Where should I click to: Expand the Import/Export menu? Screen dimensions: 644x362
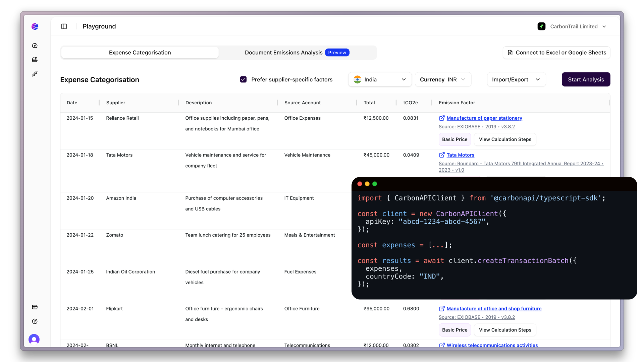(516, 79)
